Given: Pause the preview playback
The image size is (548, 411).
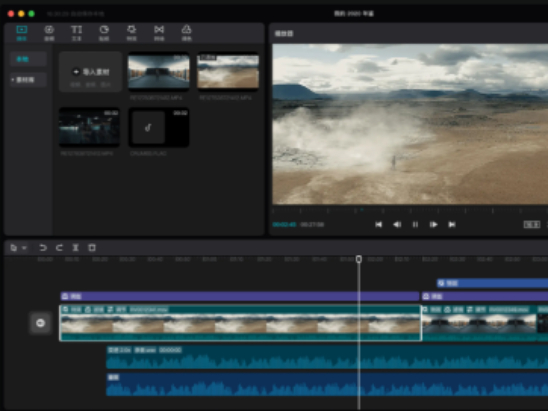Looking at the screenshot, I should pyautogui.click(x=415, y=224).
